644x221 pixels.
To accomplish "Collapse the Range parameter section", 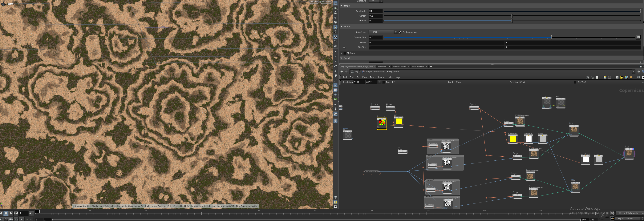I will click(x=341, y=6).
